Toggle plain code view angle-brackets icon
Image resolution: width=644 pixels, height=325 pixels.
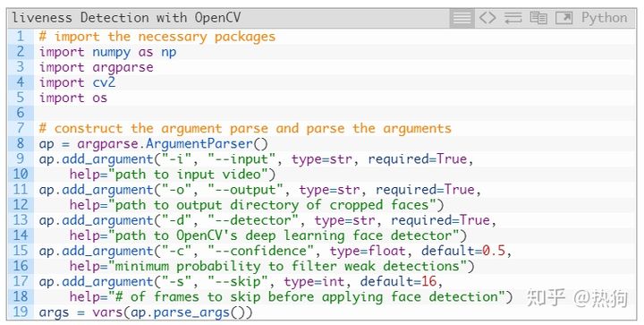tap(487, 18)
